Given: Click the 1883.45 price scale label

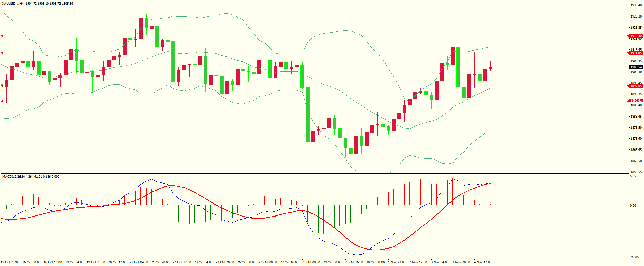Looking at the screenshot, I should [636, 117].
